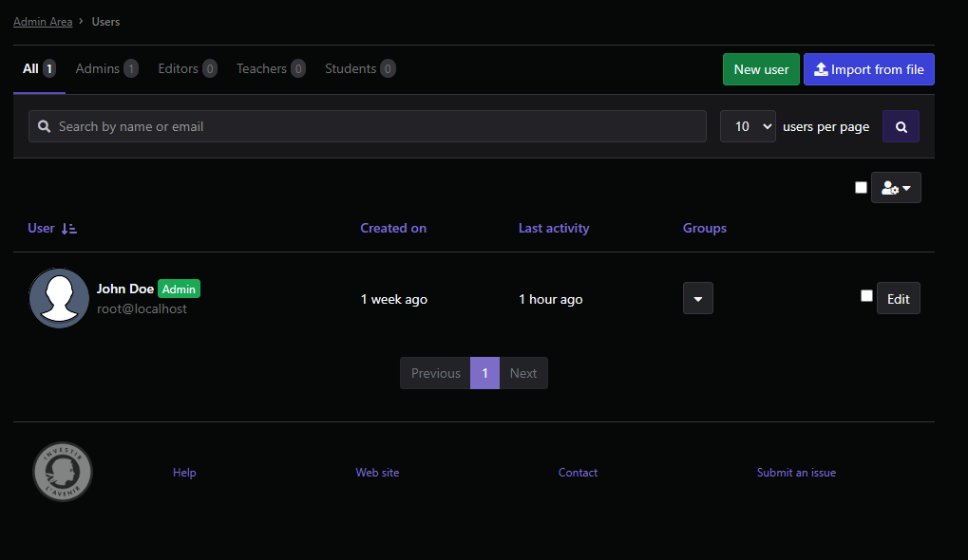The height and width of the screenshot is (560, 968).
Task: Select the Students tab
Action: point(360,69)
